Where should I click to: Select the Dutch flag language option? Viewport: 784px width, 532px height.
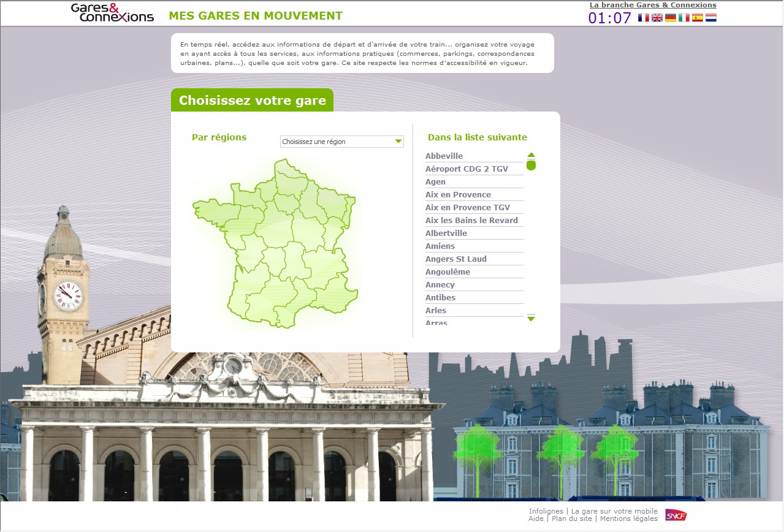coord(711,18)
